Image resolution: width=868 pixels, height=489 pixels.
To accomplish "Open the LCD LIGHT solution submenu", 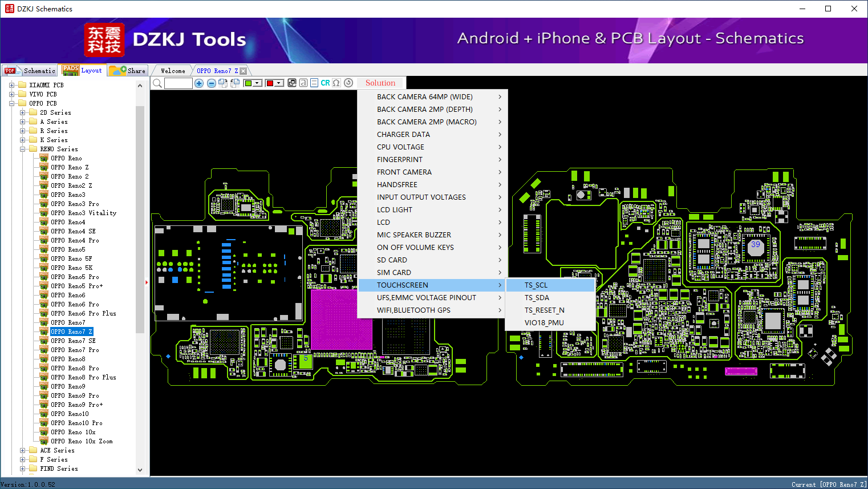I will pyautogui.click(x=432, y=210).
